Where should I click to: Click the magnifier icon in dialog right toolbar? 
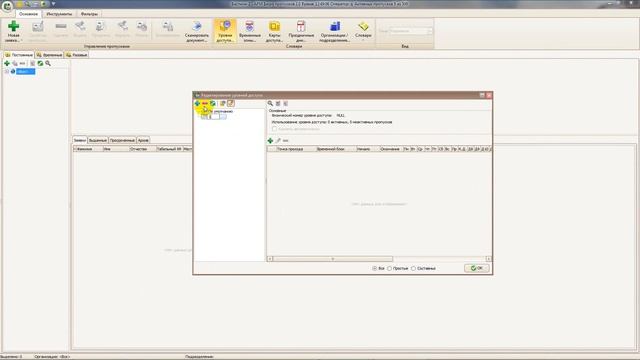click(x=270, y=103)
